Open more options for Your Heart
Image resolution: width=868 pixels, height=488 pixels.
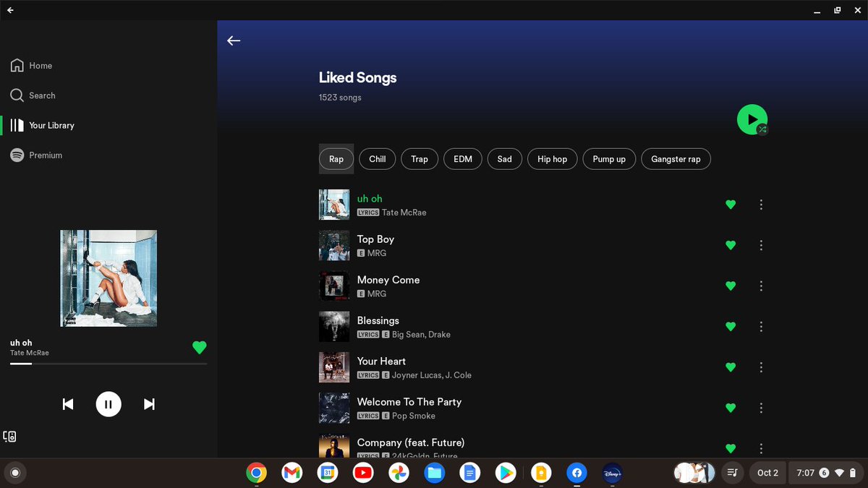[761, 367]
